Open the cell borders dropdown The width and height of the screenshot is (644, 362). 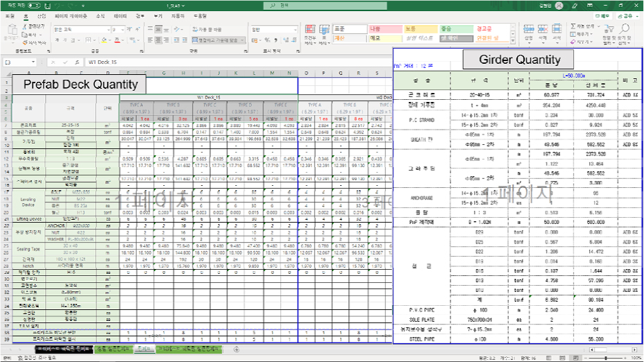coord(94,40)
